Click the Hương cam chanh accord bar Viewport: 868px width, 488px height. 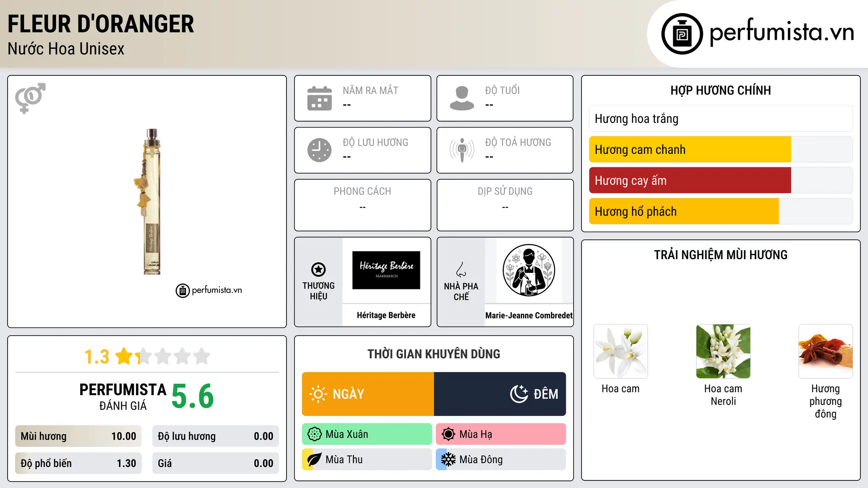tap(721, 150)
